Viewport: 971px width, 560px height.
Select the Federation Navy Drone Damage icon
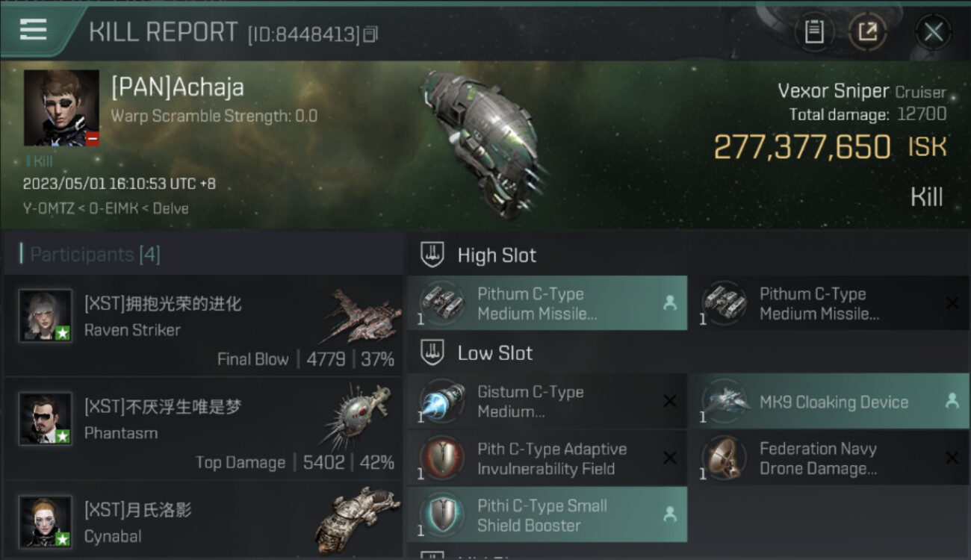coord(725,458)
